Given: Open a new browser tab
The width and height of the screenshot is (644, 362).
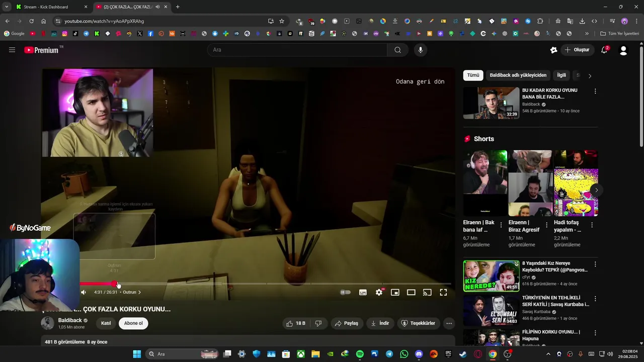Looking at the screenshot, I should pos(178,7).
